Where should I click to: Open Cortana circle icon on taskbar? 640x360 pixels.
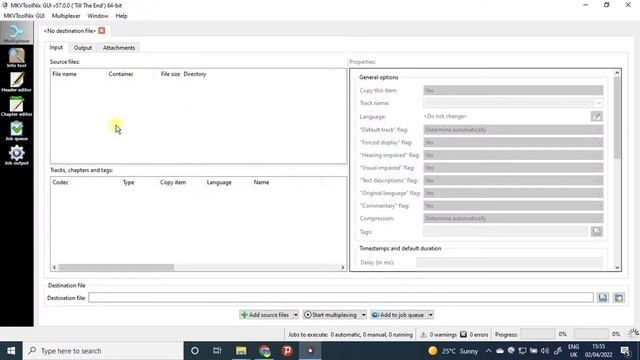click(x=195, y=351)
